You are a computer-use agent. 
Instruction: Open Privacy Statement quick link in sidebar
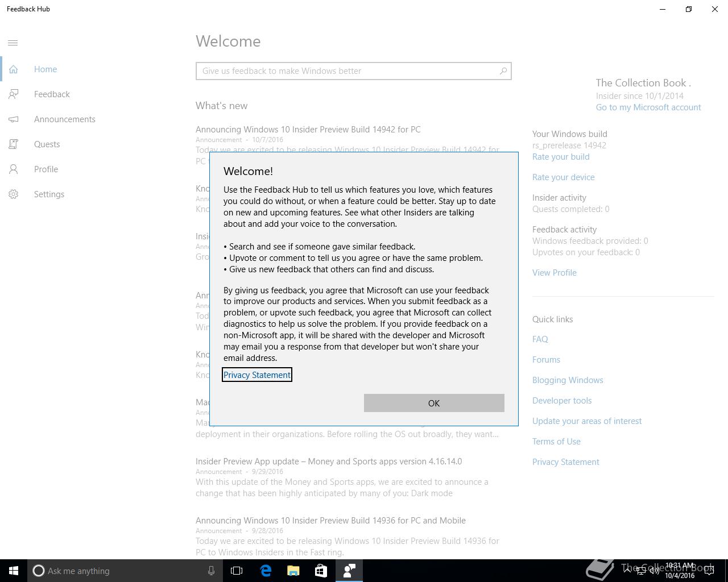click(566, 462)
